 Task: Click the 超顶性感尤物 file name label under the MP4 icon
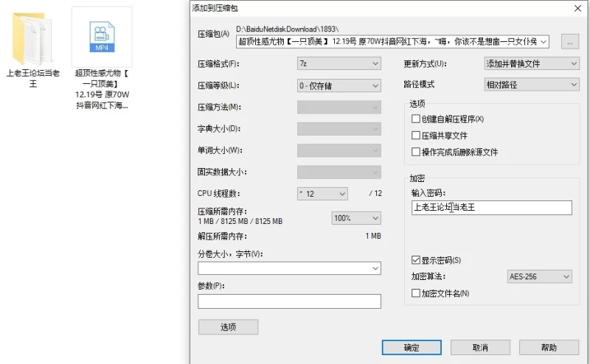pyautogui.click(x=102, y=89)
